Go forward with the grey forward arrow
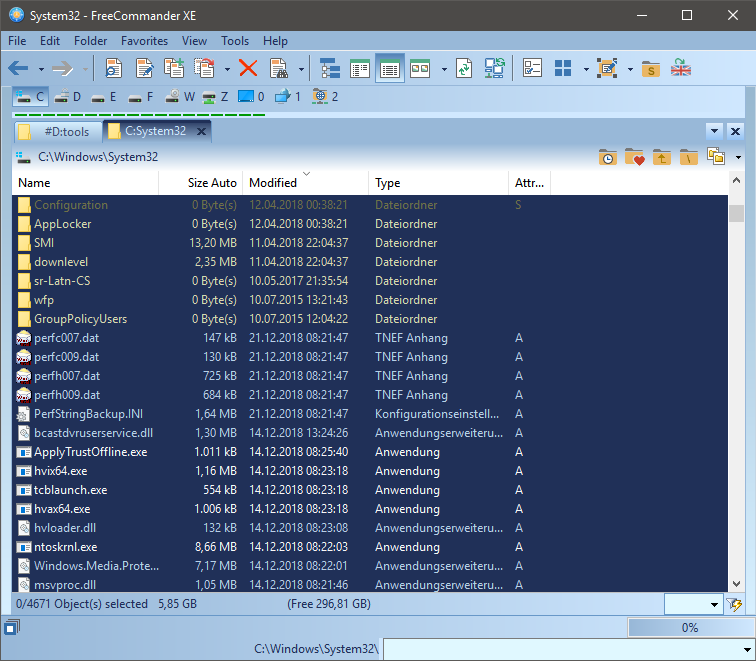This screenshot has width=756, height=661. pyautogui.click(x=62, y=68)
